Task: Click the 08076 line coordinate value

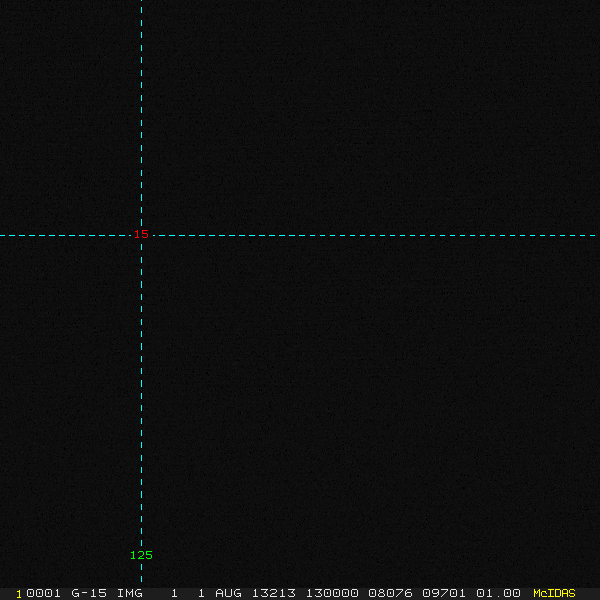Action: 389,593
